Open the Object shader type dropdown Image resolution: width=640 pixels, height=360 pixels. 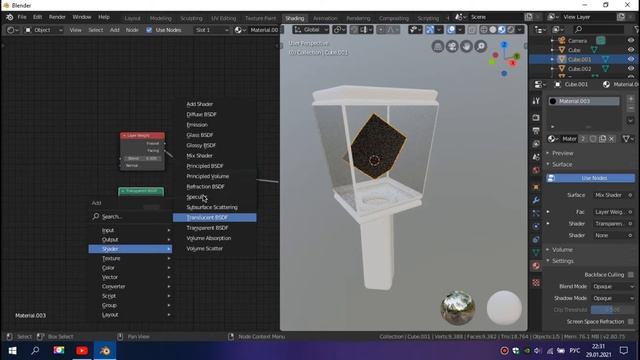coord(44,30)
